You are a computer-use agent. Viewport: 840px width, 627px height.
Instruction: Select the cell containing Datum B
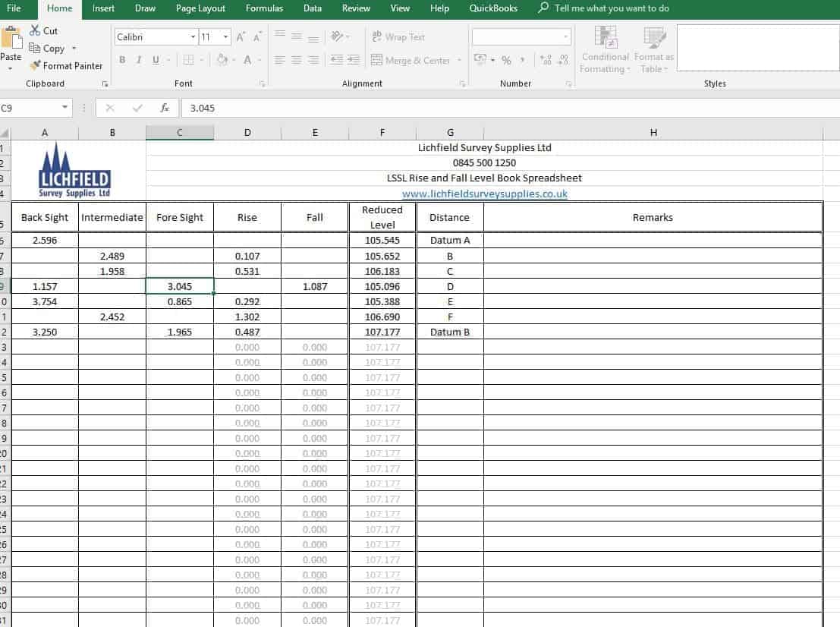point(450,332)
